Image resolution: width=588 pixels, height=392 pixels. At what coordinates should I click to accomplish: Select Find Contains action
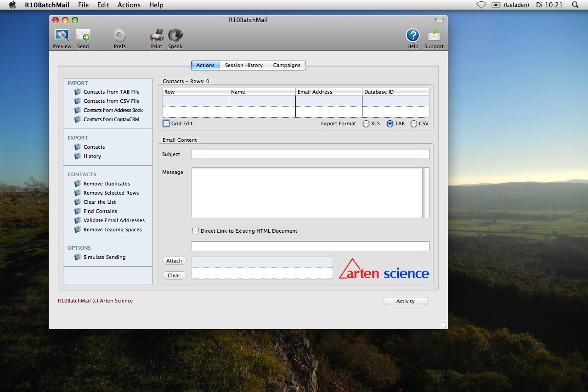pos(100,211)
